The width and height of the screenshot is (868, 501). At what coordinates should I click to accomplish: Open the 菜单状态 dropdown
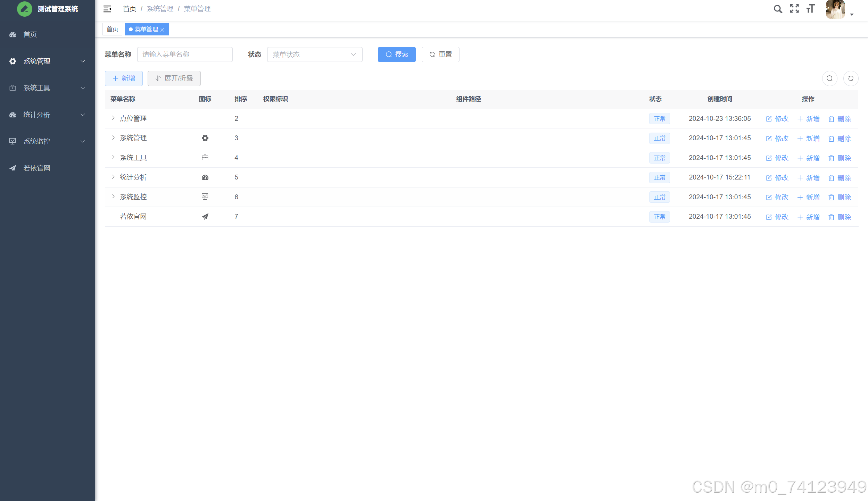pyautogui.click(x=314, y=55)
